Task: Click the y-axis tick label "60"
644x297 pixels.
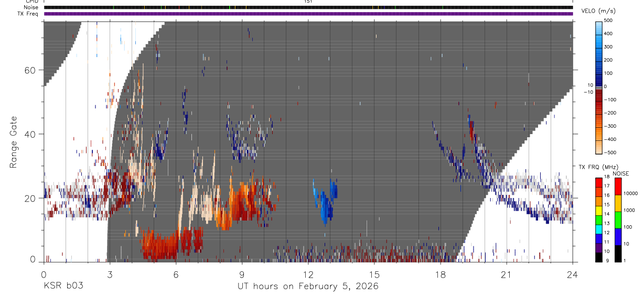Action: 30,70
